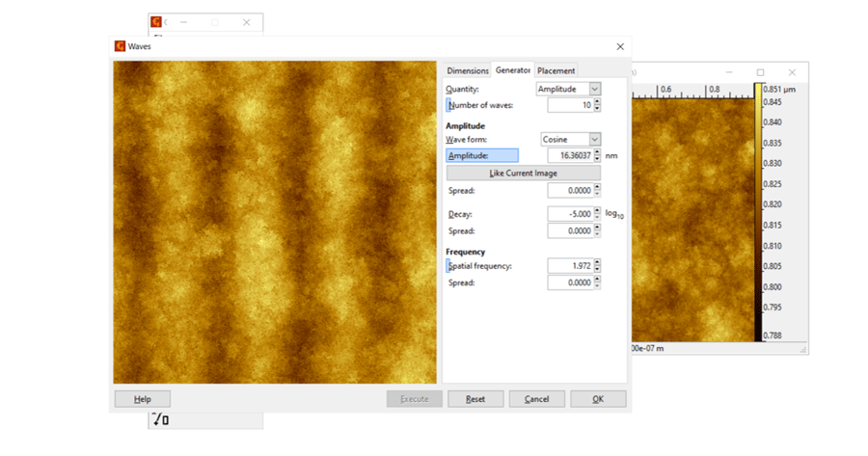Click the Amplitude label highlighted in blue
Image resolution: width=868 pixels, height=456 pixels.
point(482,155)
